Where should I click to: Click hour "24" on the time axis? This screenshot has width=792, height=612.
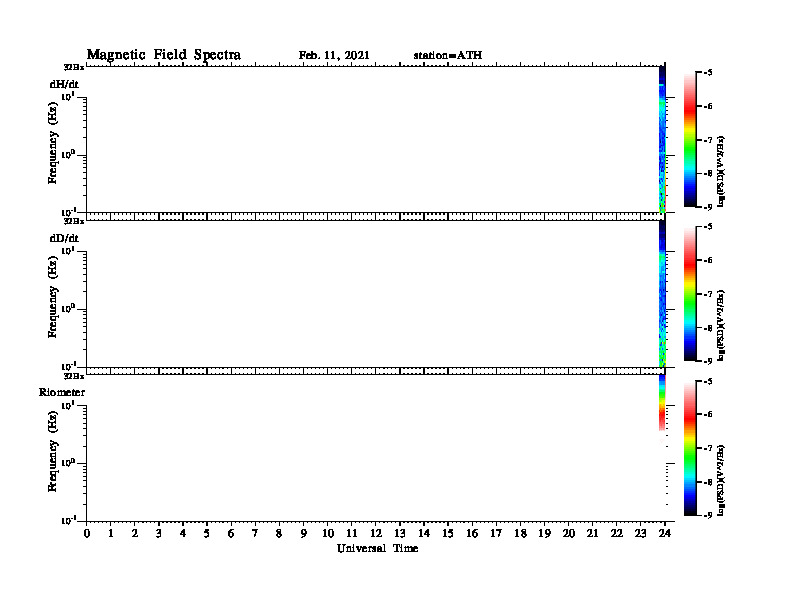[x=665, y=534]
